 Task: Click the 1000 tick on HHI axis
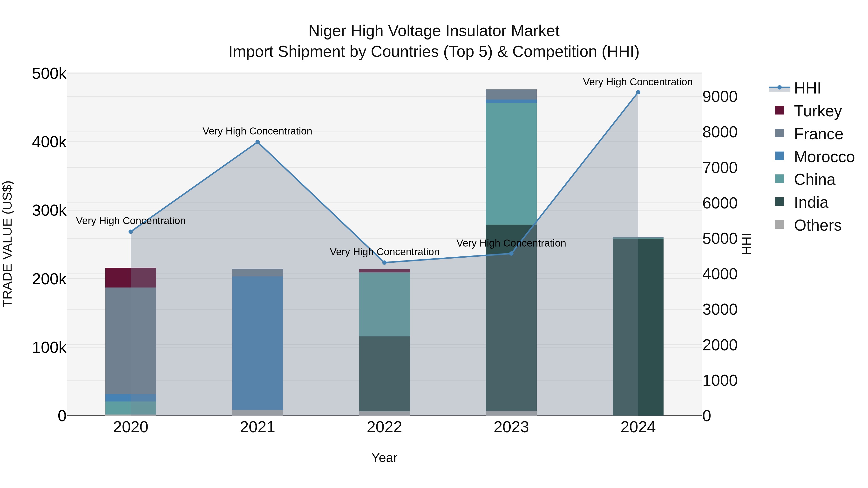coord(720,381)
